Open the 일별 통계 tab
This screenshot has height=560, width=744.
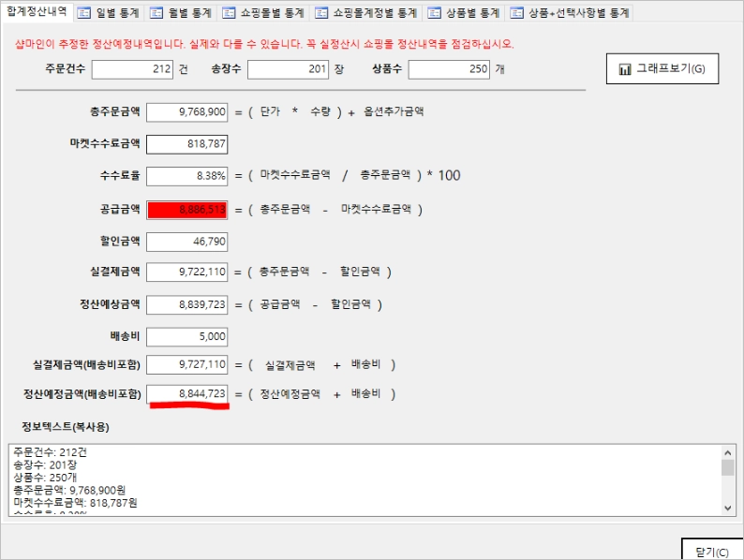pyautogui.click(x=110, y=13)
